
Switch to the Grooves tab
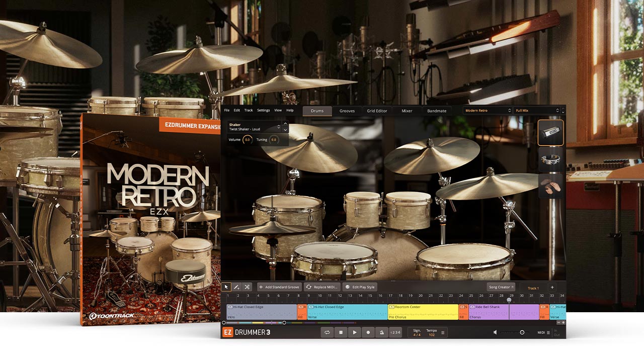pos(347,111)
